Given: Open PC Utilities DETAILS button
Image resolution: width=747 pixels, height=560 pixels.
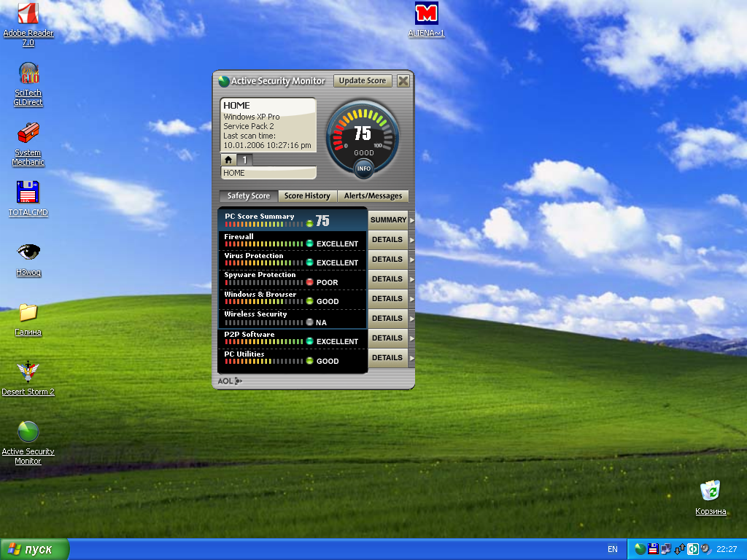Looking at the screenshot, I should tap(388, 357).
